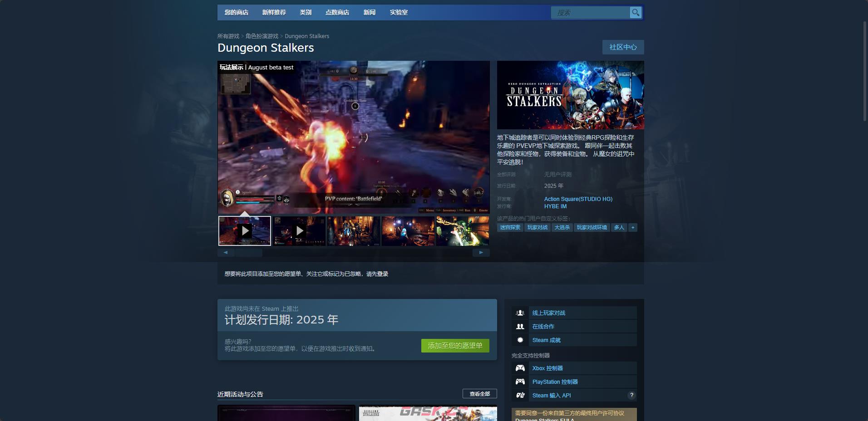Click the online PvP players icon

click(x=520, y=313)
